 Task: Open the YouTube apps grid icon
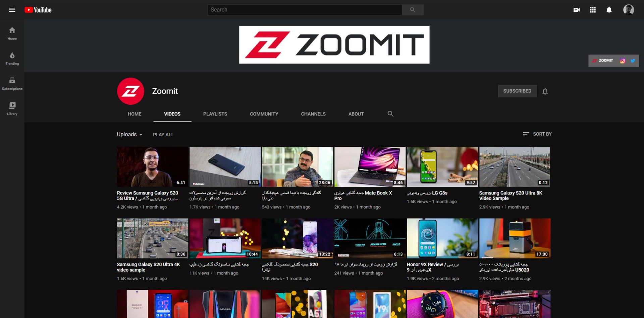[593, 10]
